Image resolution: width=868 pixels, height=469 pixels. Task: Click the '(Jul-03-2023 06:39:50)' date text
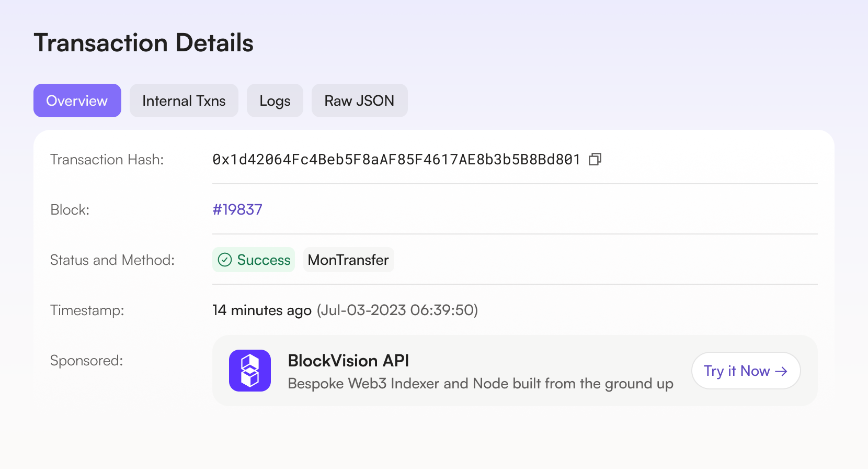pos(397,310)
